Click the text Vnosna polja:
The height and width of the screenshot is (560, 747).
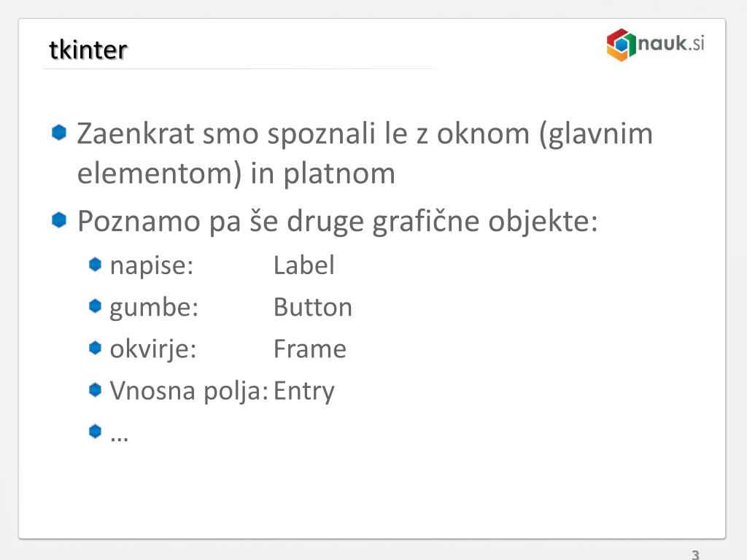click(x=189, y=392)
